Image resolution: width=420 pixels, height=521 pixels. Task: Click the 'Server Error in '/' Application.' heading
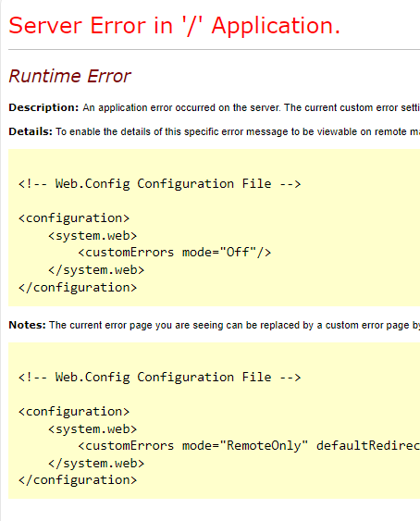pos(175,26)
